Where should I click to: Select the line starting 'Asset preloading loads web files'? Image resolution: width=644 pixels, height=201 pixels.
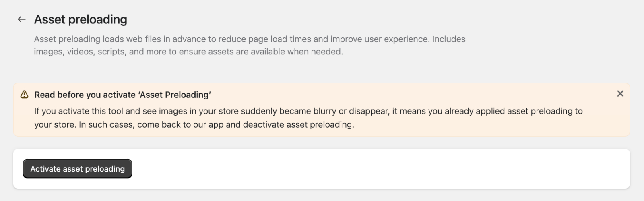tap(250, 39)
